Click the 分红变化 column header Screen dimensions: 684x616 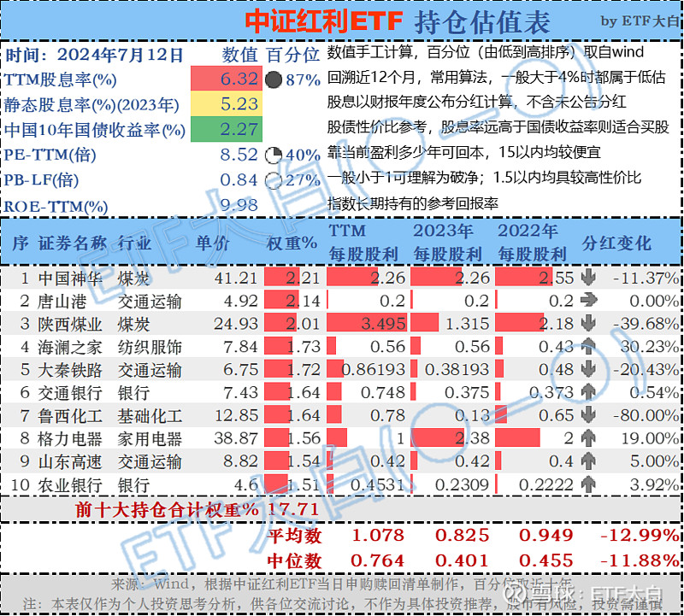coord(616,243)
